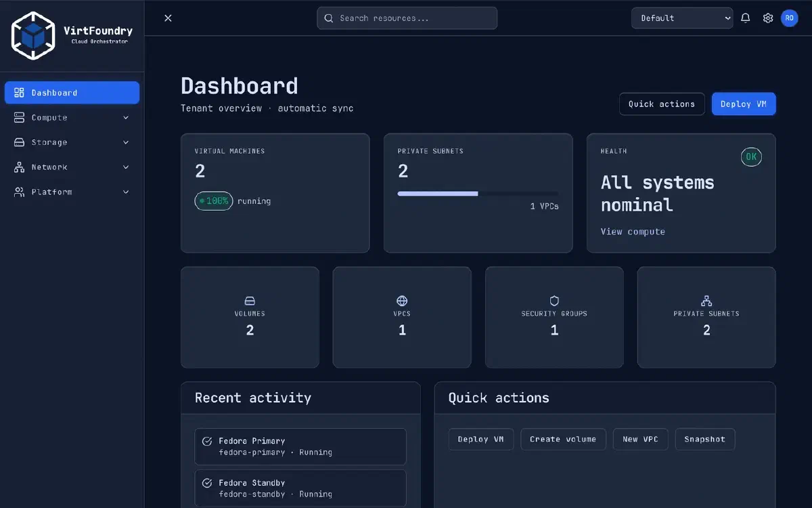Screen dimensions: 812x508
Task: Click the VPCs globe icon on its card
Action: coord(402,301)
